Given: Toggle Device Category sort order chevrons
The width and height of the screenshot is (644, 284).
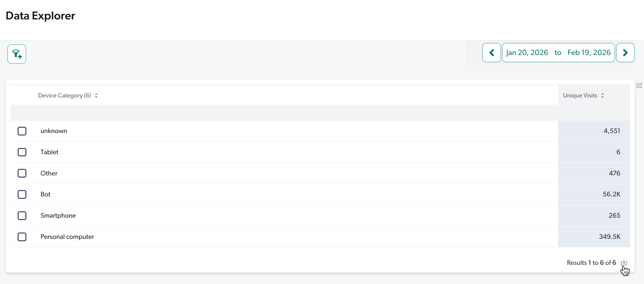Looking at the screenshot, I should pyautogui.click(x=96, y=95).
